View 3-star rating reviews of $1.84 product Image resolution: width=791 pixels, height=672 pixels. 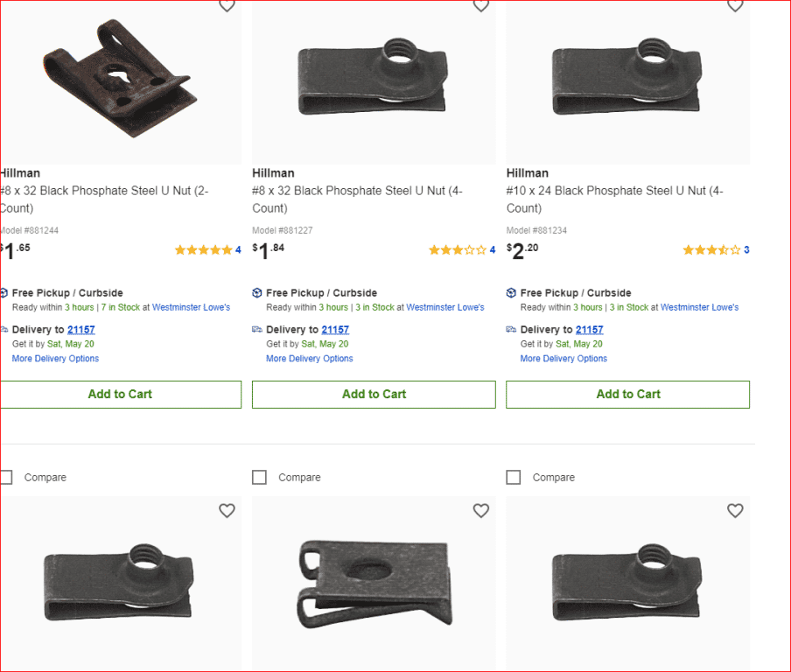pyautogui.click(x=457, y=250)
